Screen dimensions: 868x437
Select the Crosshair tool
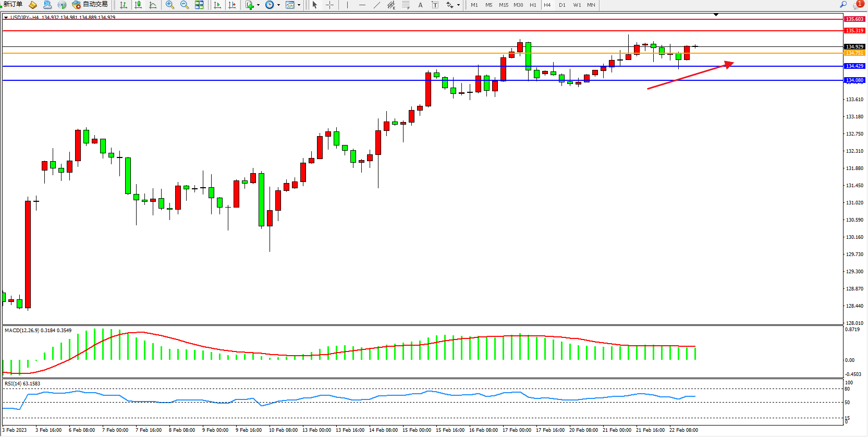point(329,5)
